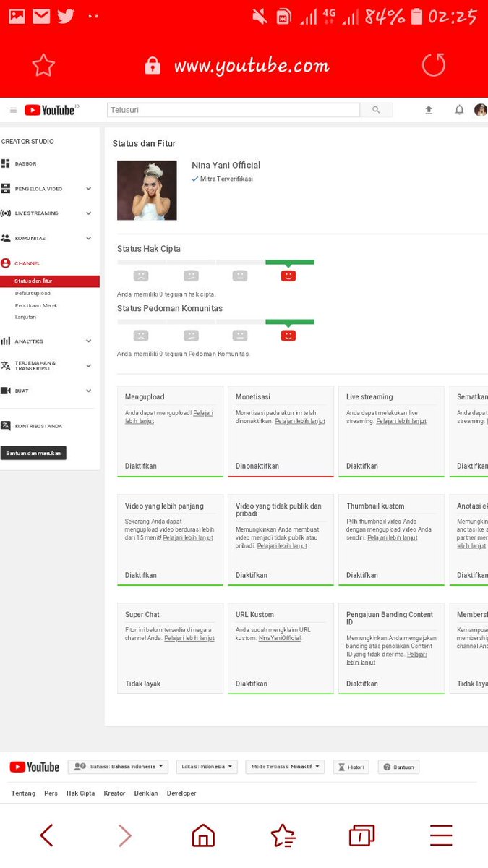Click Creator Studio heading
Image resolution: width=488 pixels, height=868 pixels.
27,142
